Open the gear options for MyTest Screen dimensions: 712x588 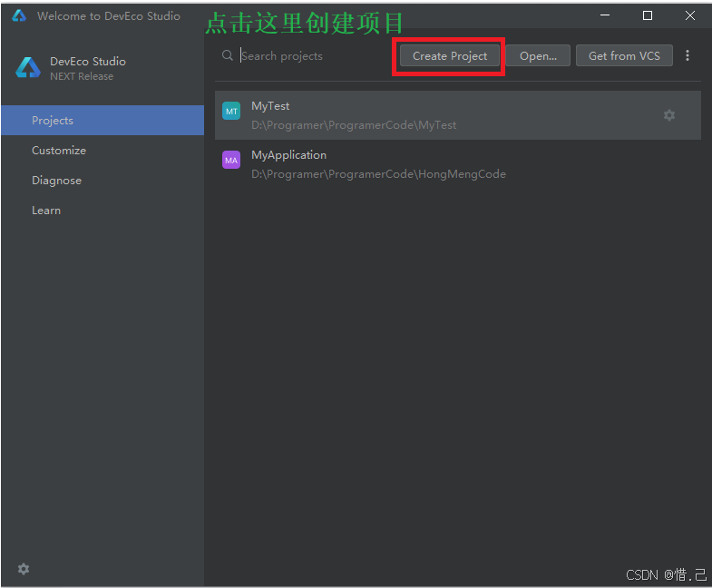pyautogui.click(x=669, y=115)
